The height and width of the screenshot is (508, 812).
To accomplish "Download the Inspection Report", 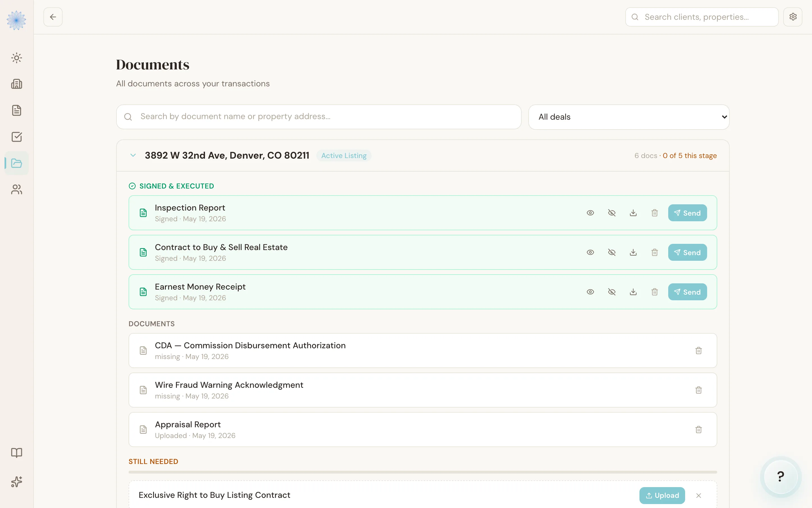I will [633, 213].
